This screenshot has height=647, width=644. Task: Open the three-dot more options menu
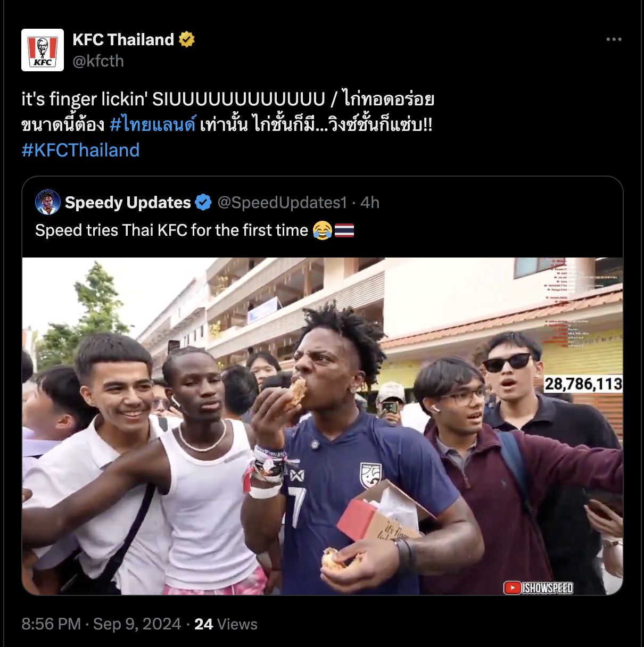point(614,39)
